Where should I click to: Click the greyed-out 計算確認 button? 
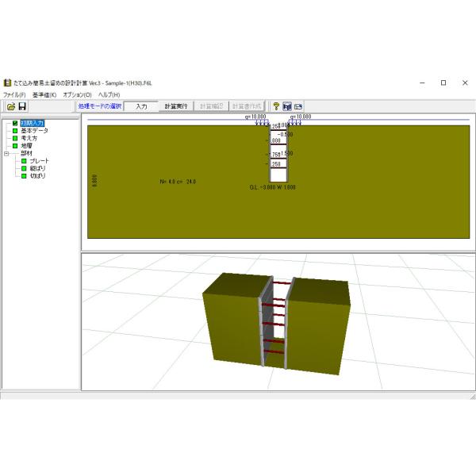[211, 106]
